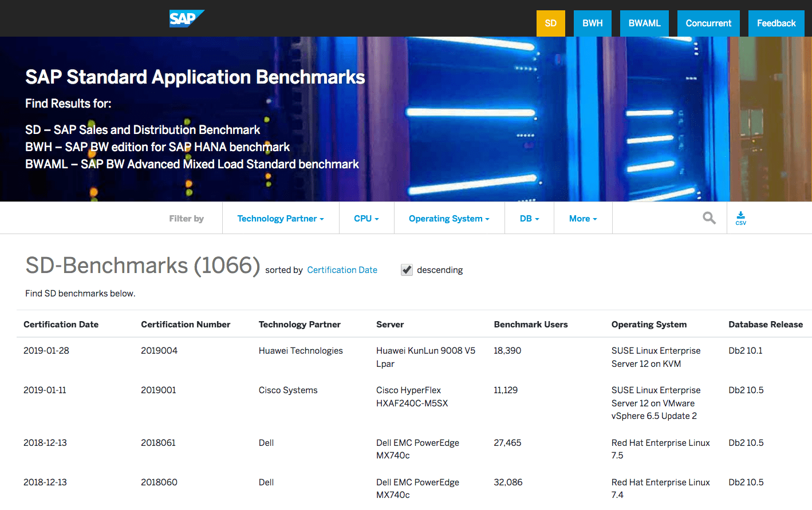Viewport: 812px width, 510px height.
Task: Click benchmark users value 32,086
Action: [x=508, y=483]
